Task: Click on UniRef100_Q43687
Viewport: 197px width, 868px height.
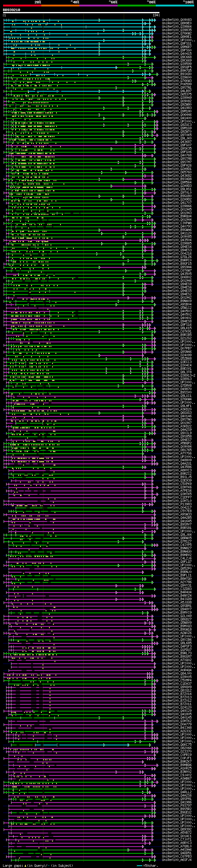Action: [177, 142]
